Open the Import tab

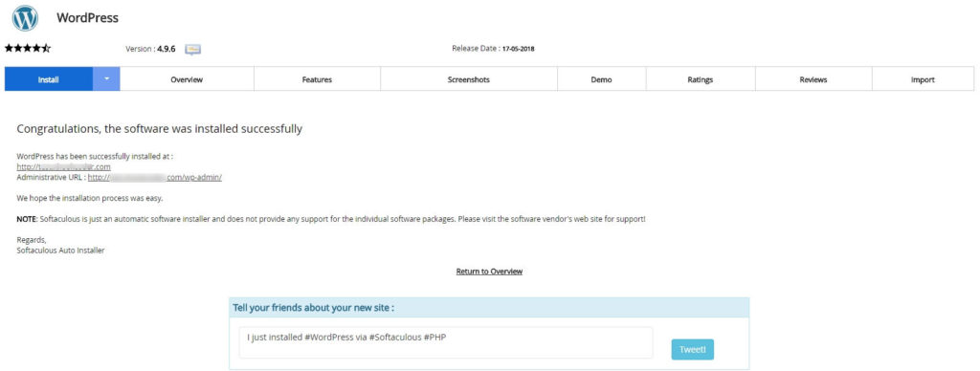(x=923, y=79)
